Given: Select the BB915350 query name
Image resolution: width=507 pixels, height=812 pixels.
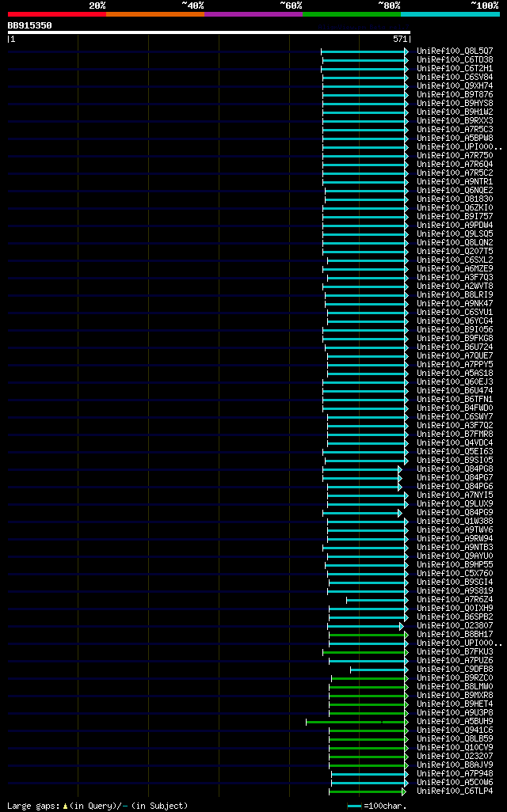Looking at the screenshot, I should (29, 25).
